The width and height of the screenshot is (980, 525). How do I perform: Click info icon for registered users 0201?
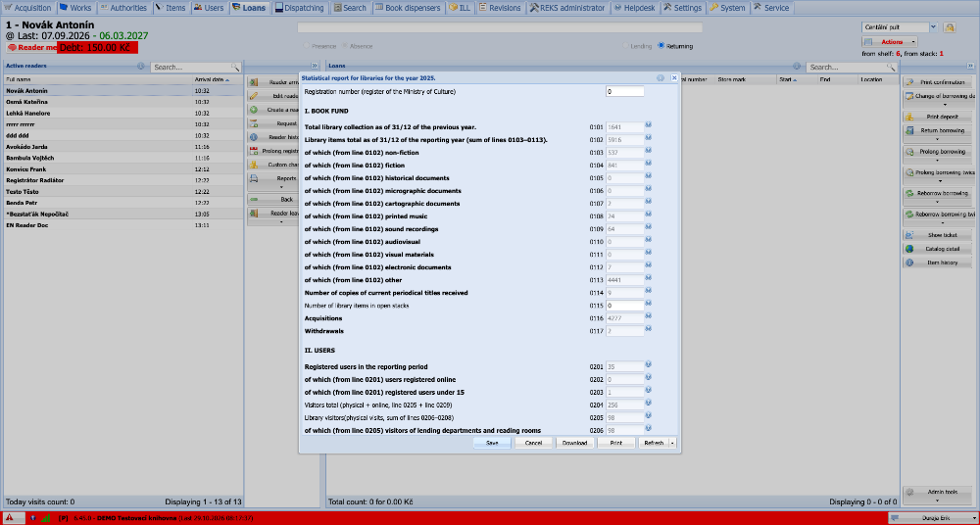(x=648, y=364)
